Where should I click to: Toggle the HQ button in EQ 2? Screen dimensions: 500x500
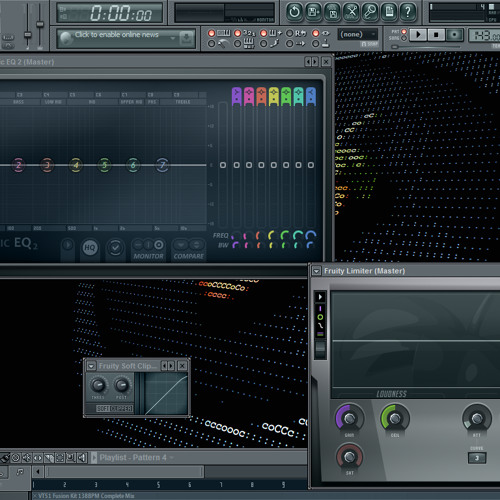click(89, 248)
